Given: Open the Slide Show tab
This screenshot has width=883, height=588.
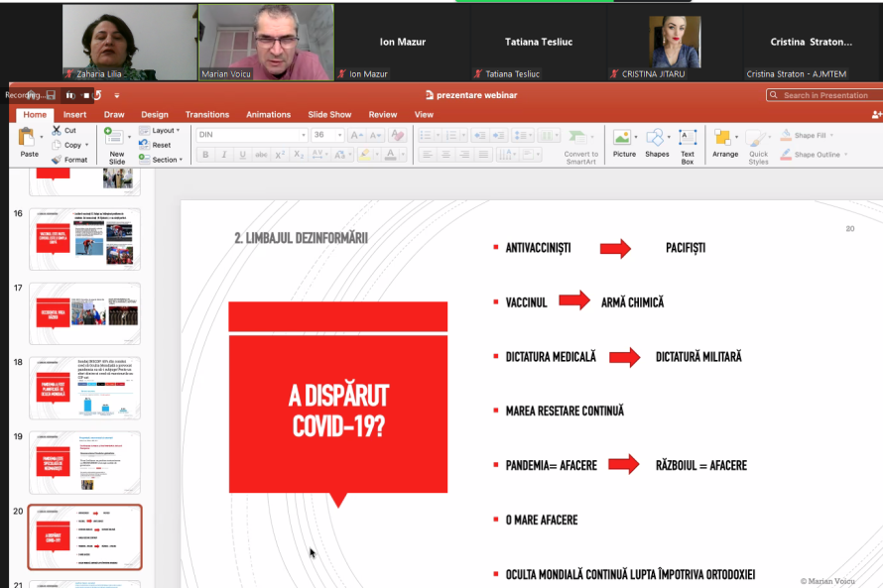Looking at the screenshot, I should 329,114.
